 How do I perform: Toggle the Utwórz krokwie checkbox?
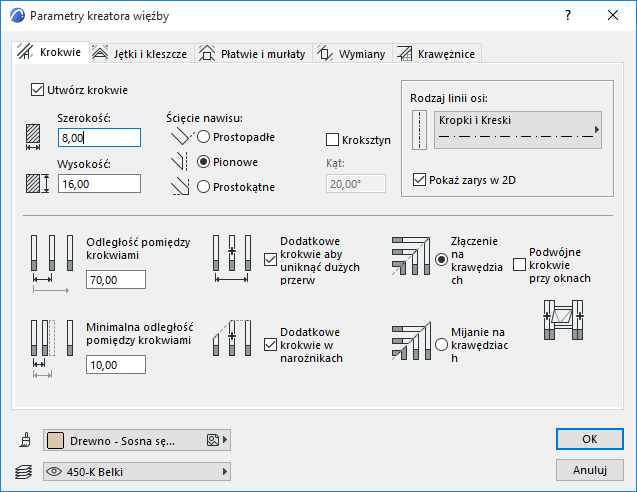(x=39, y=89)
